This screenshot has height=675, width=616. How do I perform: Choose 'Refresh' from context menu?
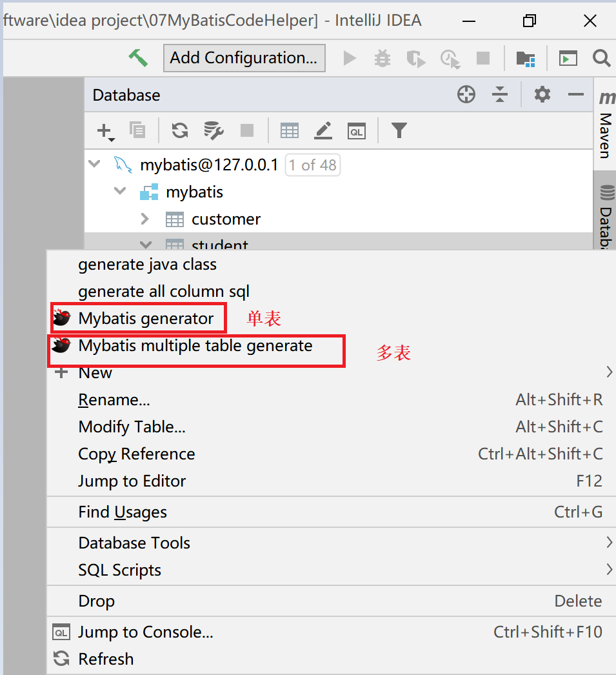point(332,659)
